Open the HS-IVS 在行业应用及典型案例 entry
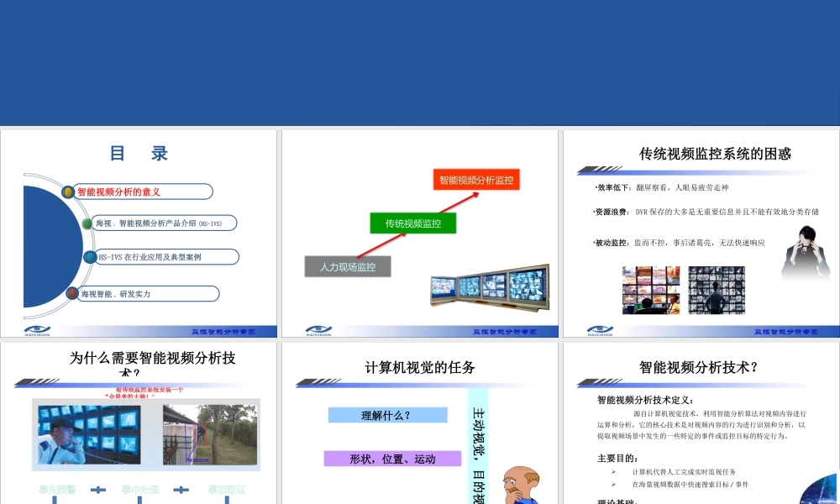Screen dimensions: 840x504 (x=167, y=257)
